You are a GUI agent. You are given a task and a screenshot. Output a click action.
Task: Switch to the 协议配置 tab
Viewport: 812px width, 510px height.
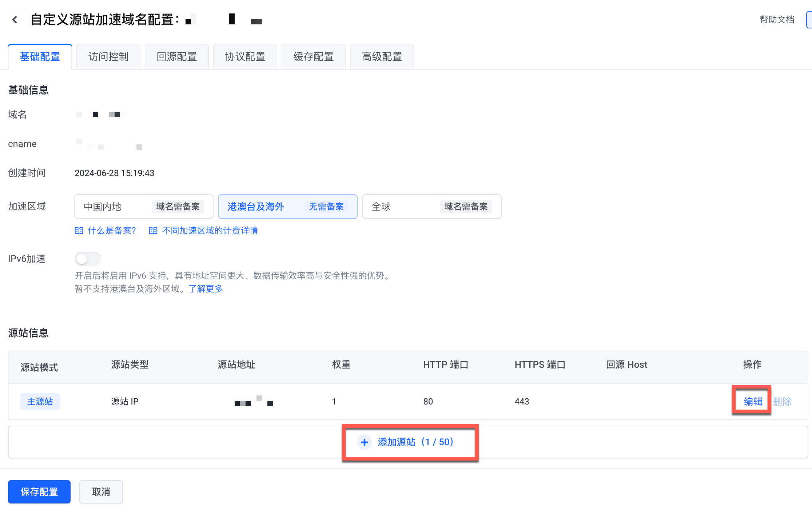(x=245, y=57)
